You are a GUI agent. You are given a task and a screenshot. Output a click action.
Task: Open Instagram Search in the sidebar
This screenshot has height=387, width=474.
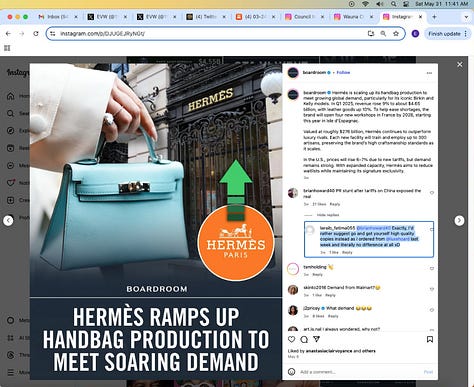(11, 113)
